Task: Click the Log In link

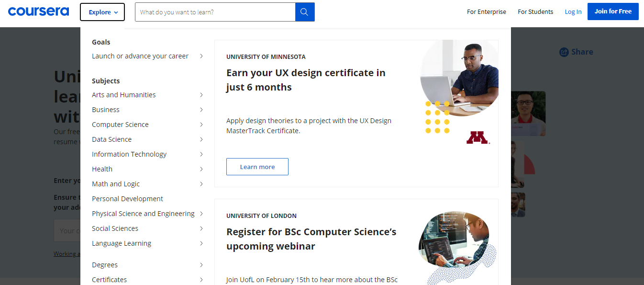Action: pyautogui.click(x=573, y=12)
